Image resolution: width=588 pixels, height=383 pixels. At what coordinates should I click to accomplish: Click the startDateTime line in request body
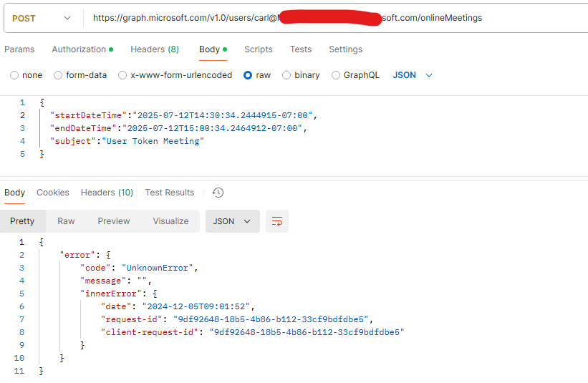(x=184, y=115)
